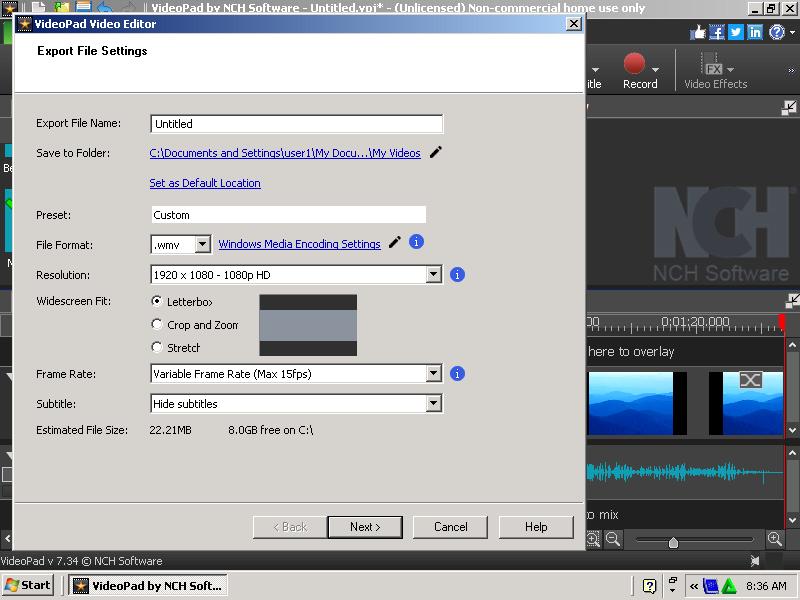Viewport: 800px width, 600px height.
Task: Select the Letterbox radio option
Action: (x=157, y=301)
